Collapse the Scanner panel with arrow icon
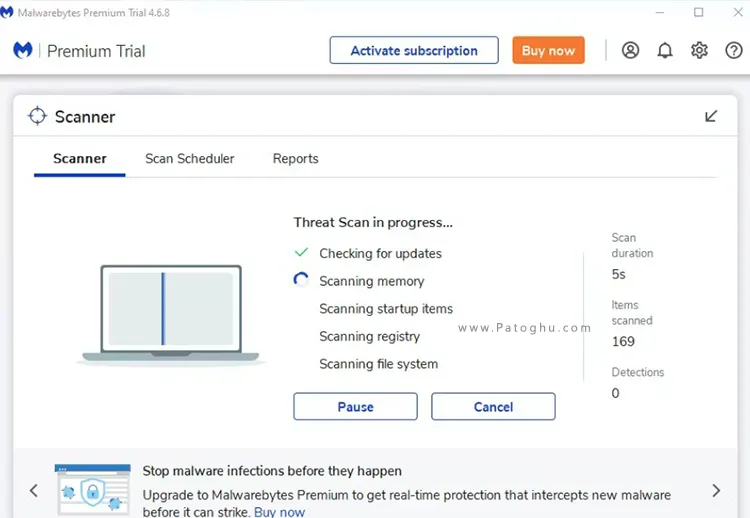The image size is (750, 518). [x=711, y=116]
